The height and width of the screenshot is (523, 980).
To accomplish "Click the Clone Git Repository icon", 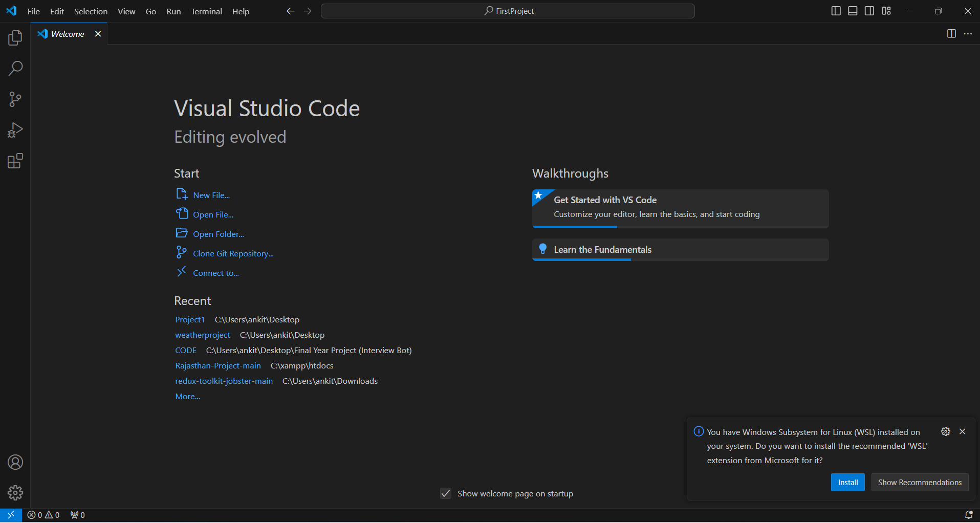I will point(181,252).
